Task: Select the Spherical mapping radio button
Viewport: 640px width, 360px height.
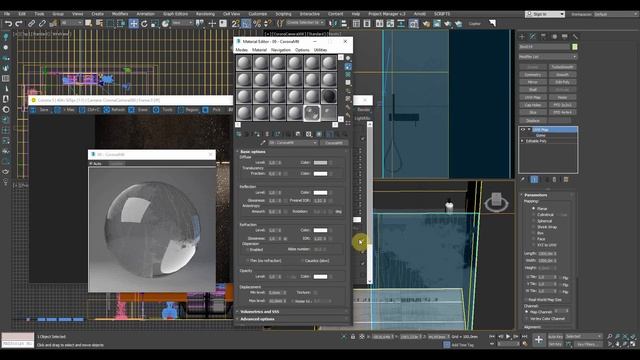Action: coord(533,221)
